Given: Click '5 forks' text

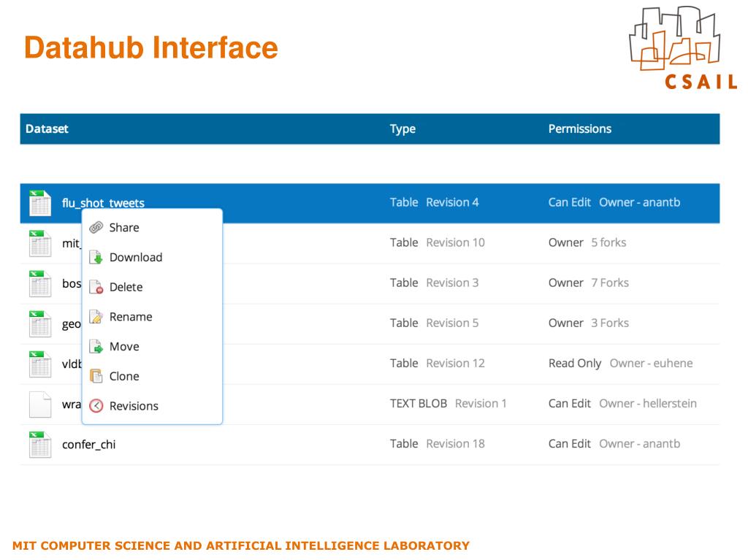Looking at the screenshot, I should pyautogui.click(x=608, y=243).
